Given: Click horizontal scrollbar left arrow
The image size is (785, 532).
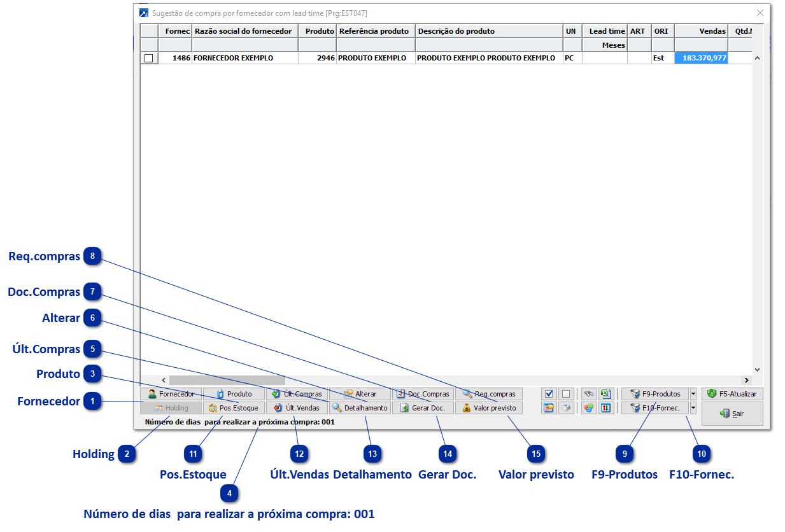Looking at the screenshot, I should pos(164,380).
